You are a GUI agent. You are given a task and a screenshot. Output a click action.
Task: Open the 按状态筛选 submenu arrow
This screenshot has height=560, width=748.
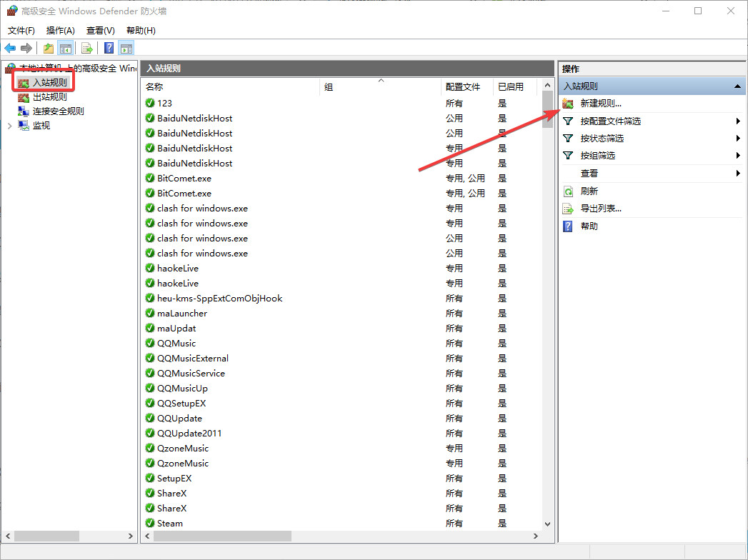(x=738, y=139)
